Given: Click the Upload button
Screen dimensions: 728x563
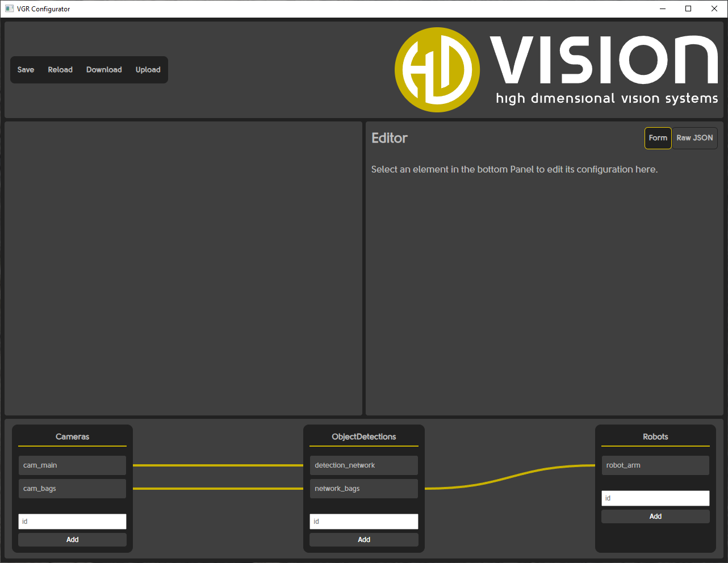Looking at the screenshot, I should (148, 70).
